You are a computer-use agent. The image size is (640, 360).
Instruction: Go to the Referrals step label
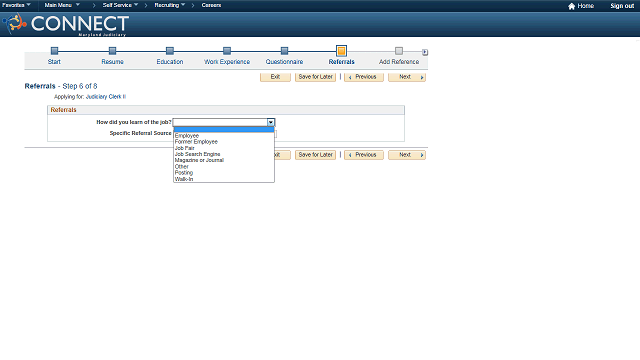click(342, 62)
